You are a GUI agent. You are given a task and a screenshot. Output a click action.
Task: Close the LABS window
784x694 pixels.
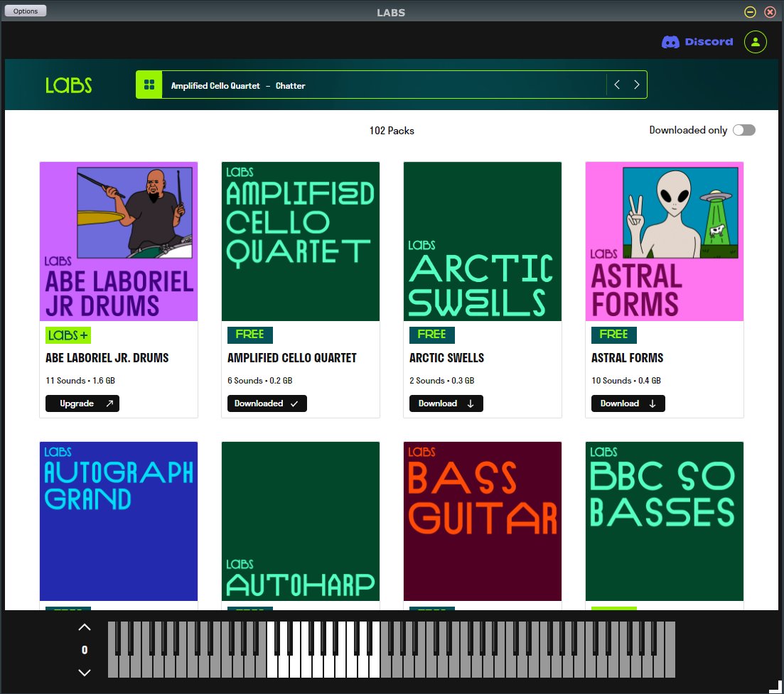pos(770,12)
